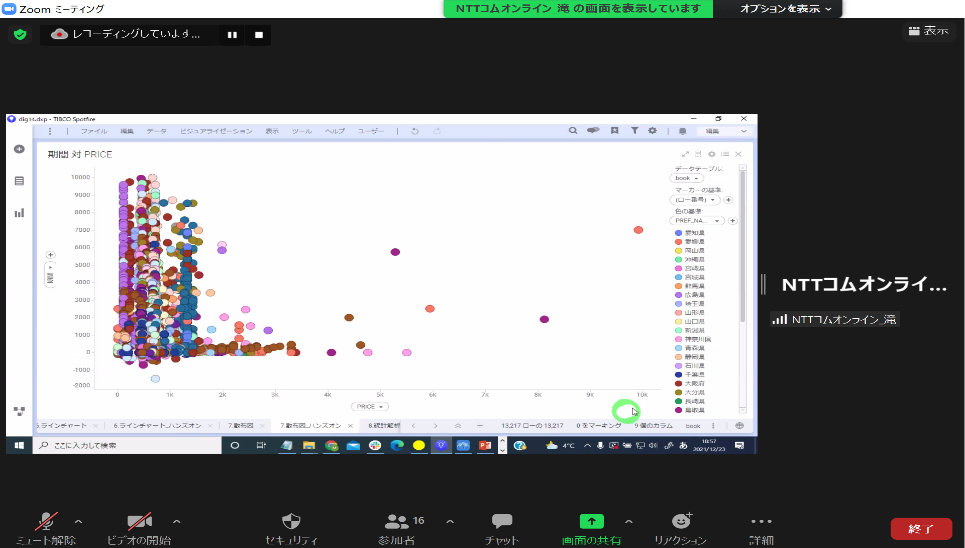The image size is (965, 548).
Task: Open the 詳細 more options
Action: tap(761, 528)
